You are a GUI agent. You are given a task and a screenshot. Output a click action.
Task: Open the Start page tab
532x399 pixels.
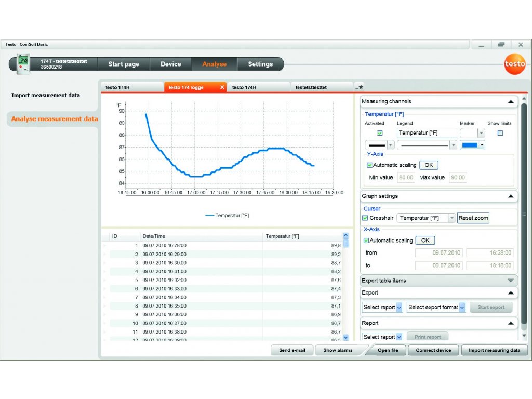tap(124, 64)
